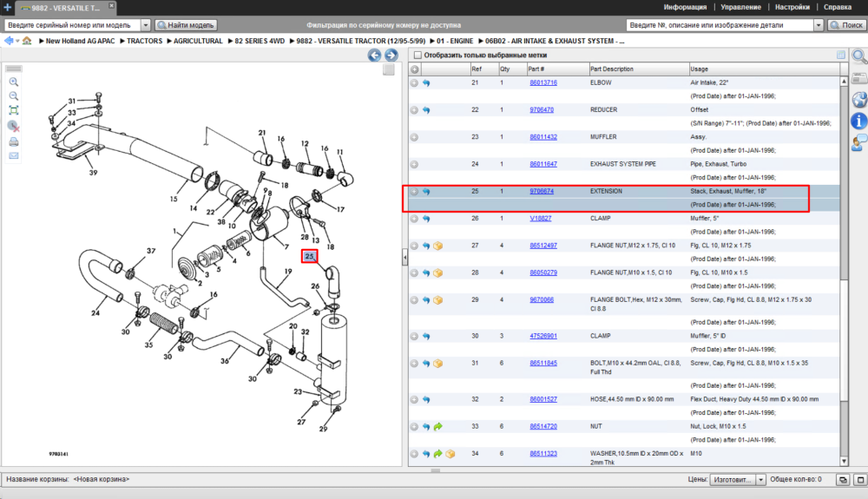Click kit box icon on row 29

[x=437, y=300]
